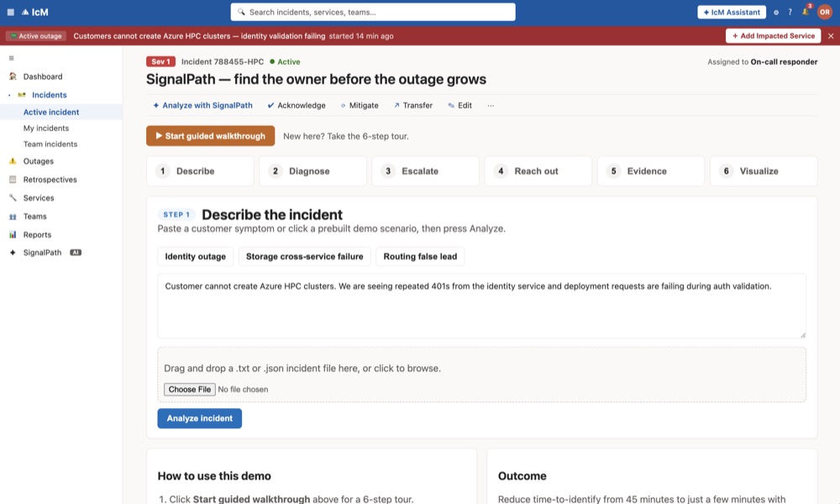Screen dimensions: 840x504
Task: Click the Dashboard sidebar icon
Action: pos(13,76)
